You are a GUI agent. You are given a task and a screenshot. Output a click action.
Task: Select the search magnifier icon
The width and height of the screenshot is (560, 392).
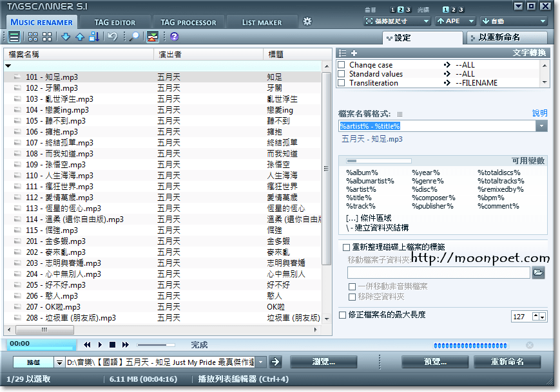[135, 37]
